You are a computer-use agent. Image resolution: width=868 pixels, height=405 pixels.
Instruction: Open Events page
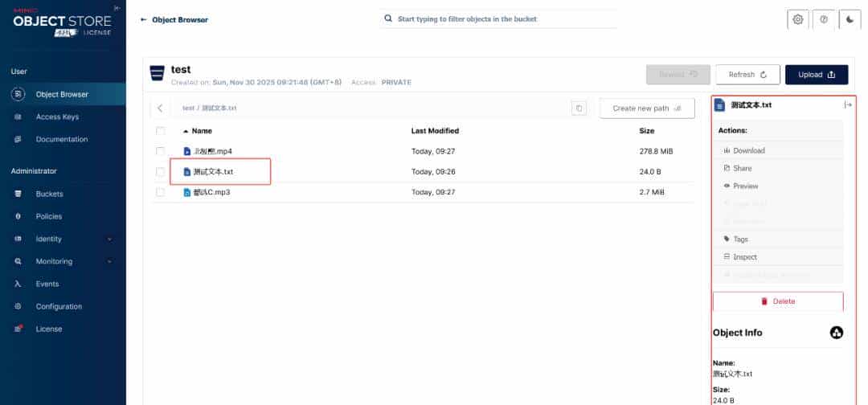pos(47,284)
